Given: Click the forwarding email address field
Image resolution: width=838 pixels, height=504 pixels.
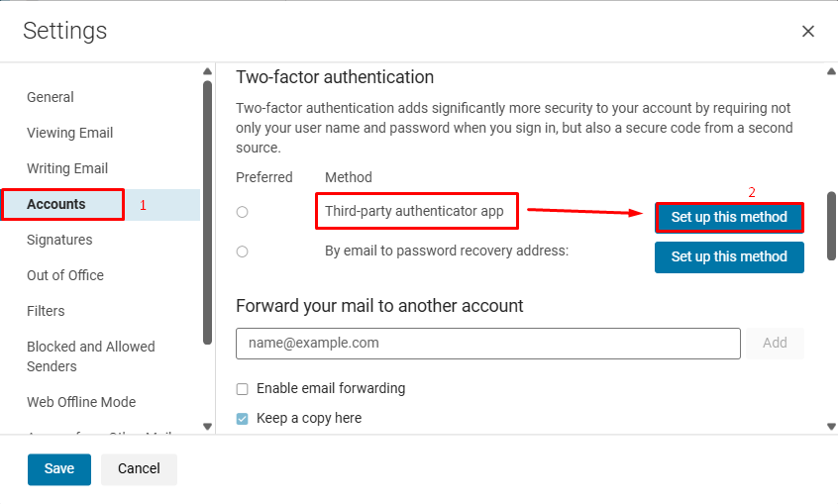Looking at the screenshot, I should tap(487, 344).
